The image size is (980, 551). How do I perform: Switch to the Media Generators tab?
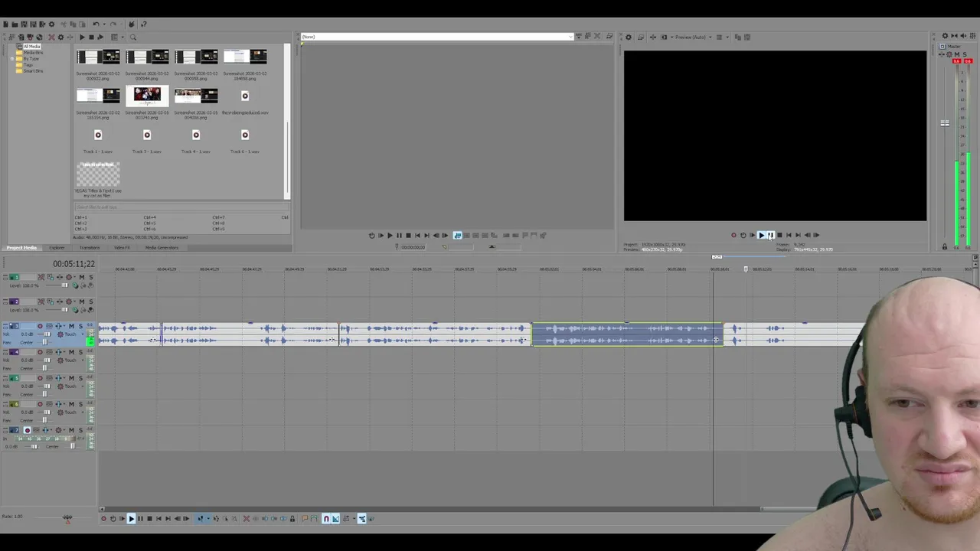162,248
